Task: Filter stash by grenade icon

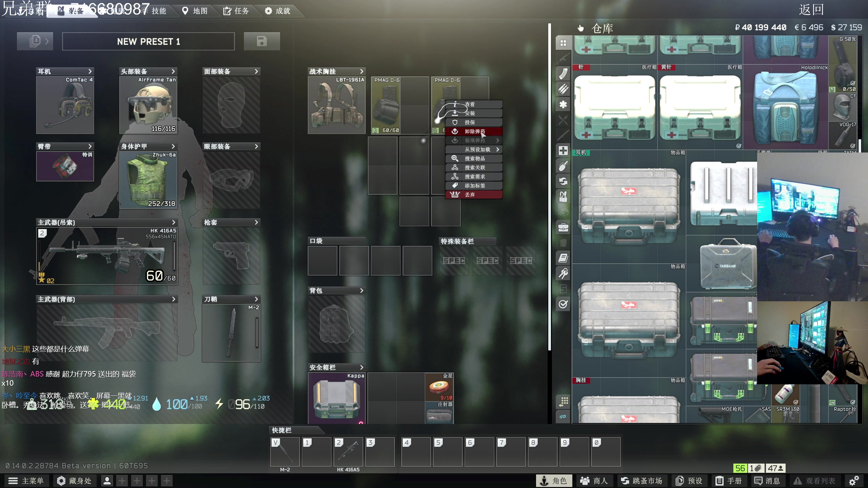Action: (563, 166)
